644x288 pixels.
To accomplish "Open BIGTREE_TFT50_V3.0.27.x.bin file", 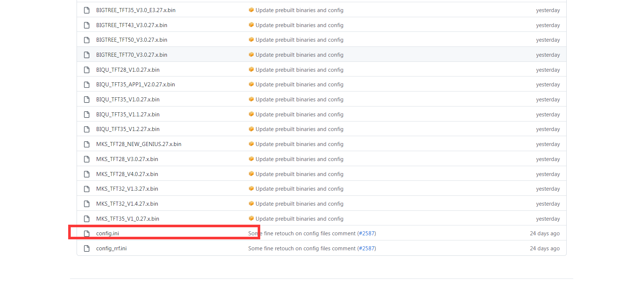I will coord(132,40).
